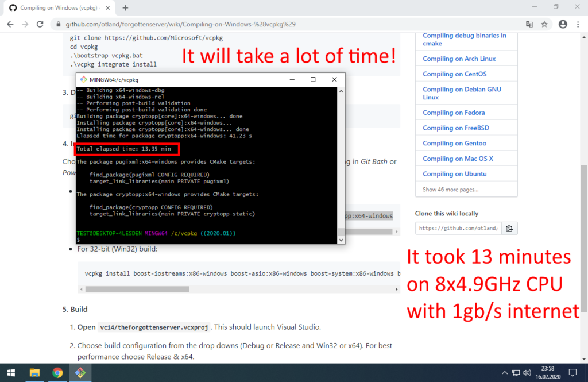Click the translate page icon
Screen dimensions: 588x382
(x=529, y=24)
